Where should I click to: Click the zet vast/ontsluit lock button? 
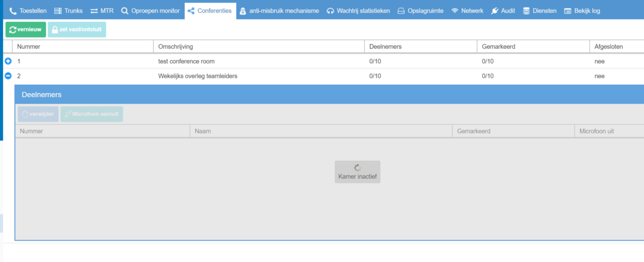click(77, 29)
